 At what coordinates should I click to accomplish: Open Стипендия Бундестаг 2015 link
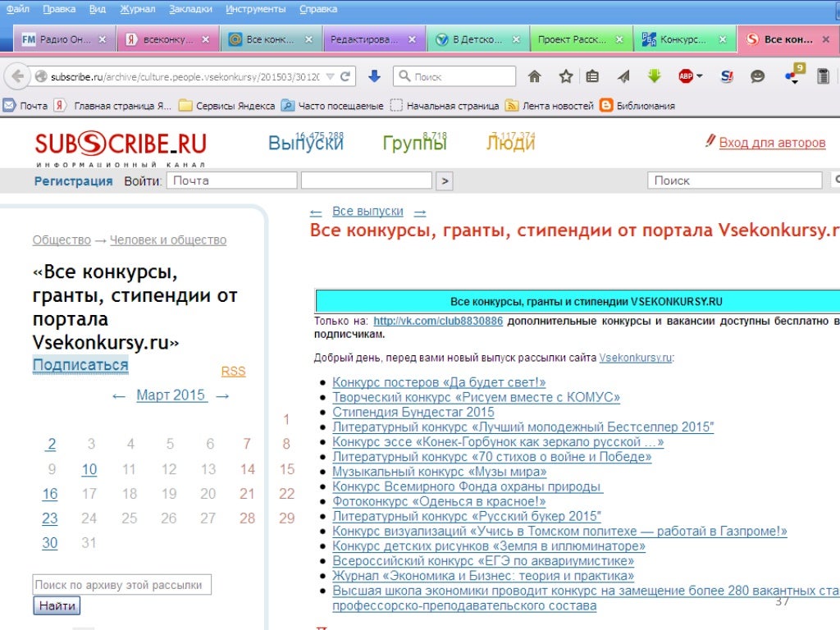point(413,412)
